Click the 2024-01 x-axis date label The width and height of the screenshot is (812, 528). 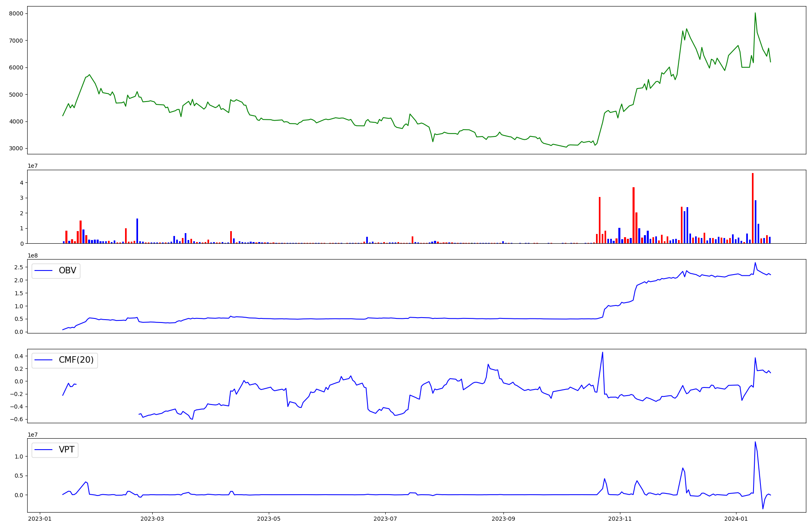pos(736,519)
